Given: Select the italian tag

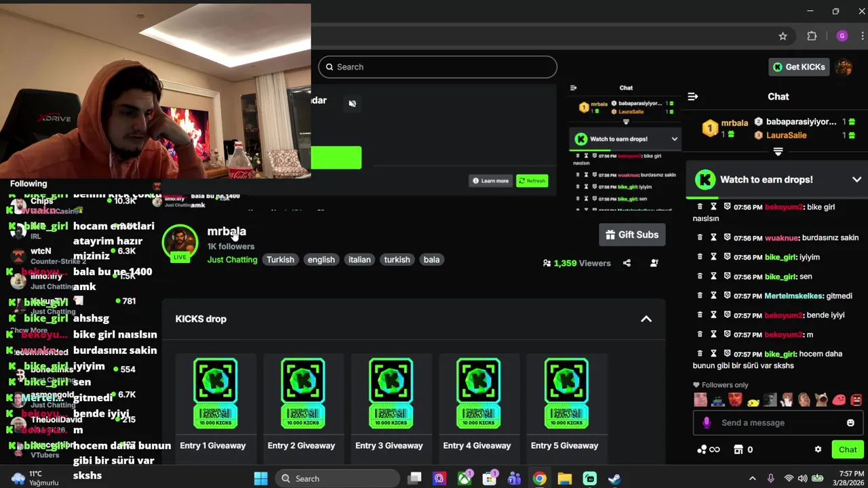Looking at the screenshot, I should [x=359, y=260].
